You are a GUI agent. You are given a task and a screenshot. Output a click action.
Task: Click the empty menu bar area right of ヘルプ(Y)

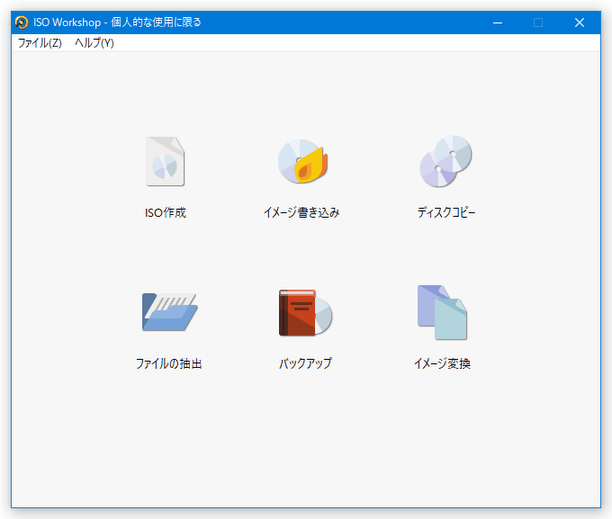pos(350,43)
